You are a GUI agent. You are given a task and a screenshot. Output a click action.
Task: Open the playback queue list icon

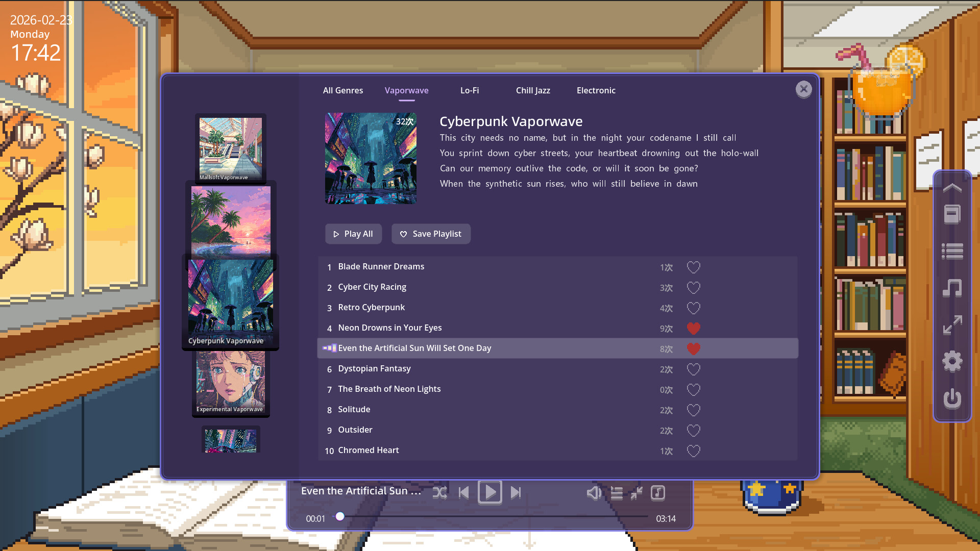[617, 493]
